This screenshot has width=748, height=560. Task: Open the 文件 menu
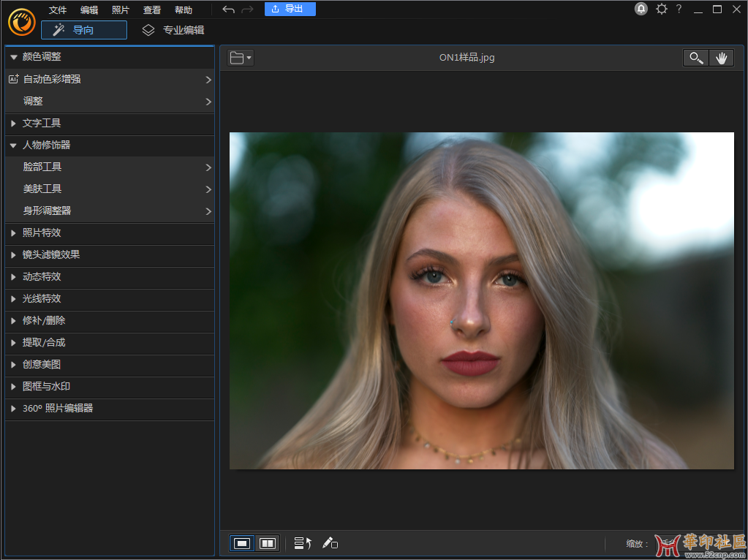click(x=58, y=10)
